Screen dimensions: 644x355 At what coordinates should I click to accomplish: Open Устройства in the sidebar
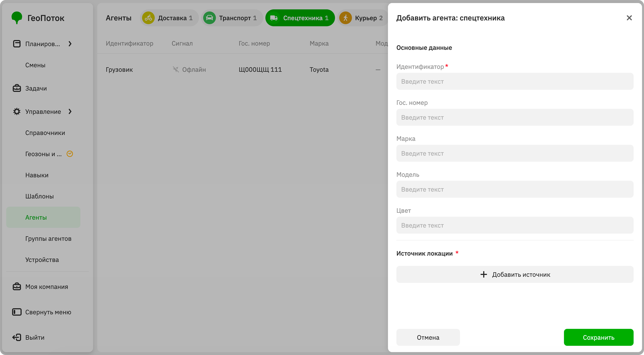[42, 260]
